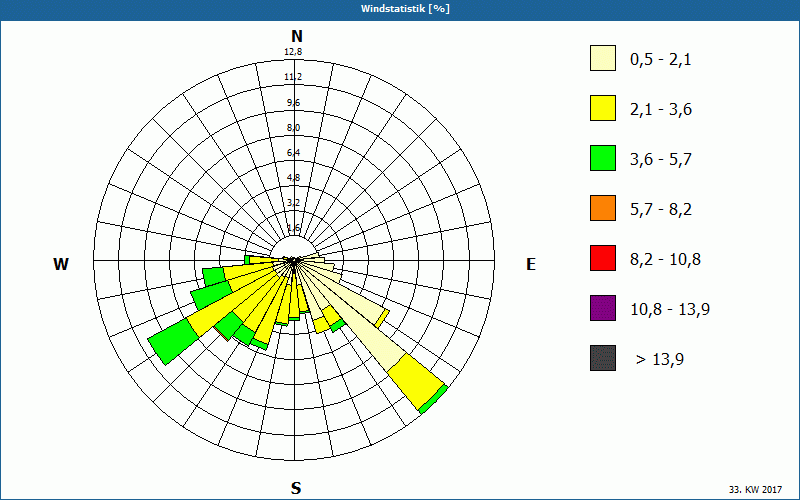The width and height of the screenshot is (800, 500).
Task: Click the legend label '8,2 - 10,8'
Action: coord(665,260)
